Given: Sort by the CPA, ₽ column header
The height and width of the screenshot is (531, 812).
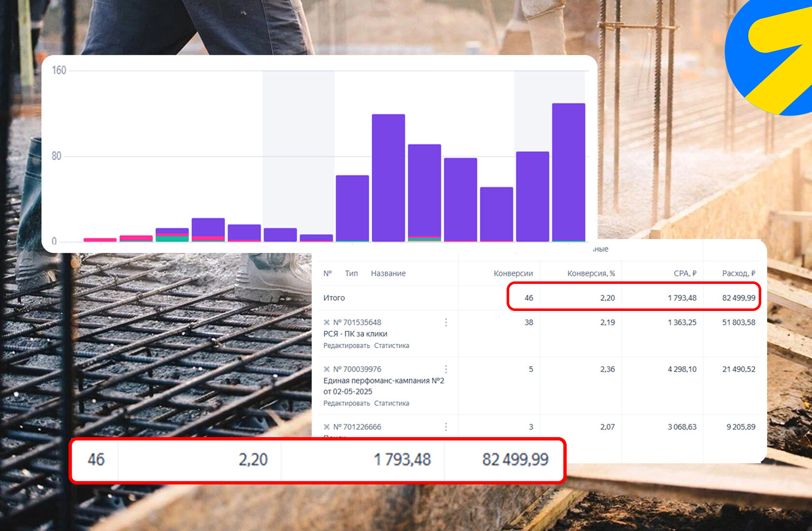Looking at the screenshot, I should (685, 273).
